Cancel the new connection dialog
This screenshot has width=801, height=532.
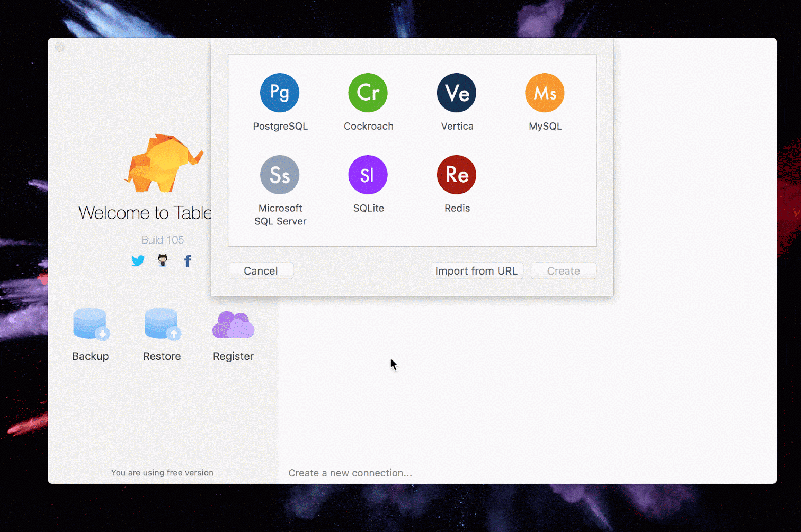(261, 271)
